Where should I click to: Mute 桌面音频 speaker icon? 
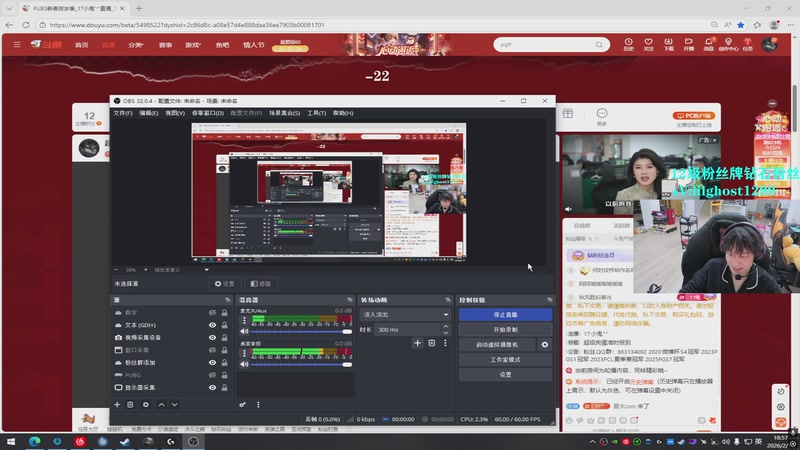(244, 364)
